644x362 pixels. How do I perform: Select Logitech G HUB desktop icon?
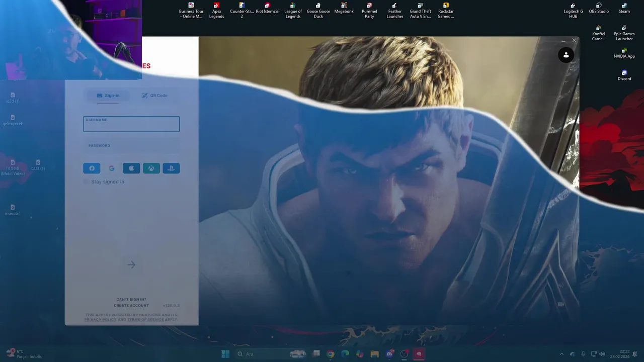(x=573, y=11)
